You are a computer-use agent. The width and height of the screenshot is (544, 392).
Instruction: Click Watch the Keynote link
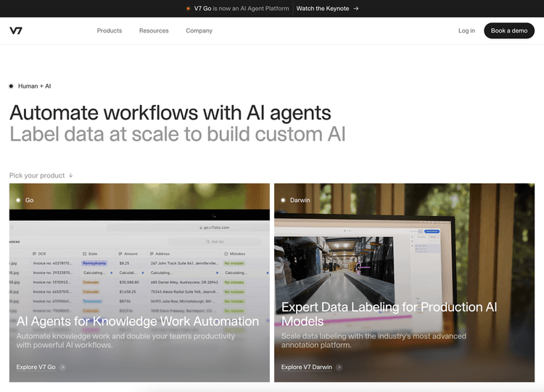323,8
